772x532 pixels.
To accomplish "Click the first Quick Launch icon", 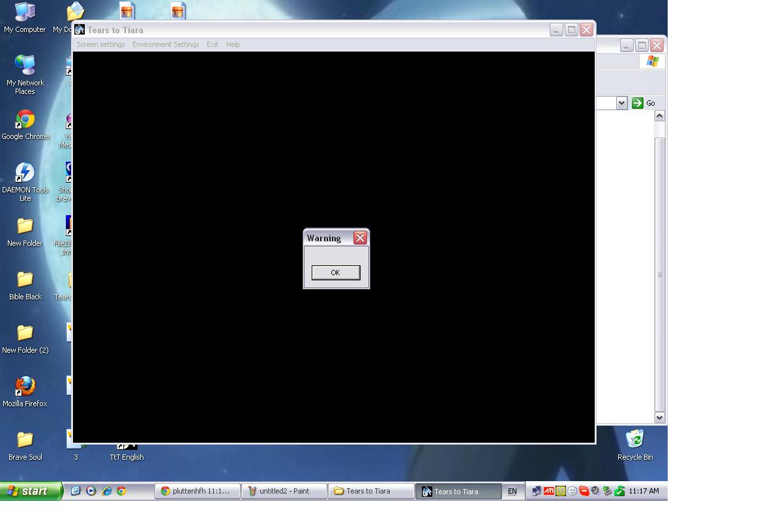I will point(76,491).
